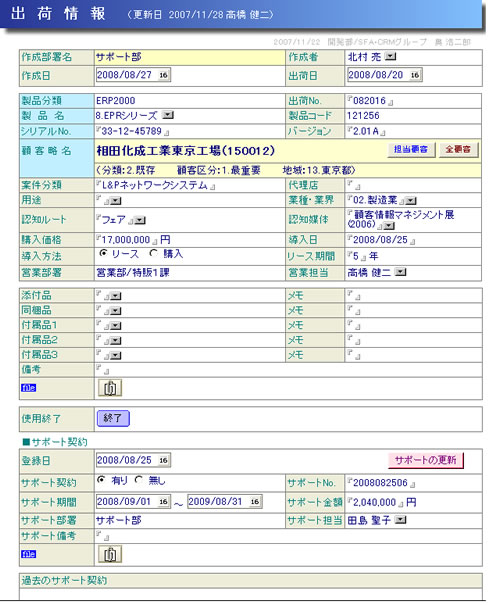Click 導入日 value 2008/08/25

click(x=381, y=240)
